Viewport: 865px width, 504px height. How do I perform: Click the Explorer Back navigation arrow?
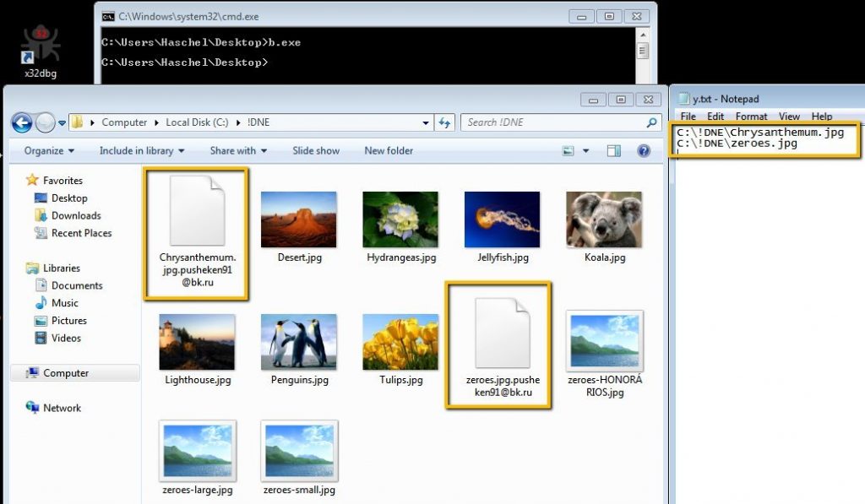click(x=22, y=122)
